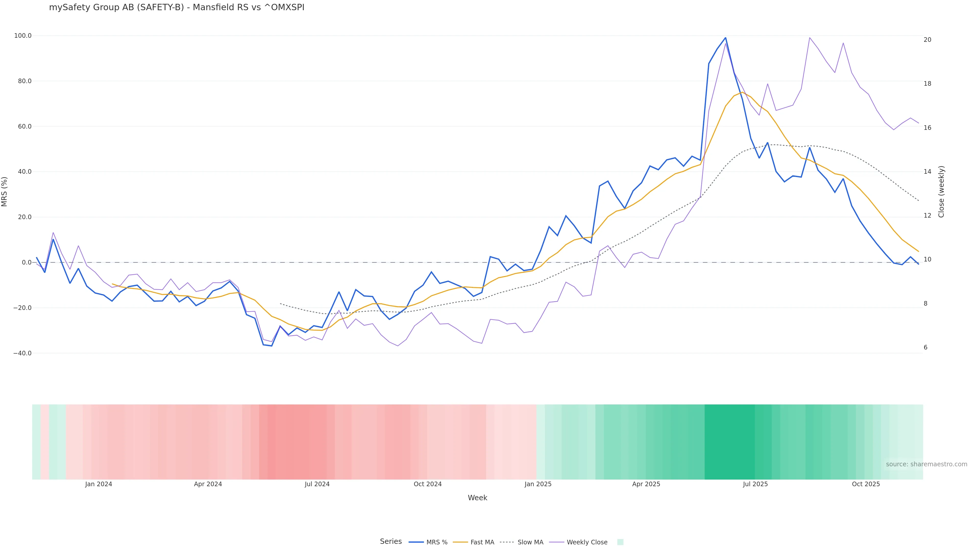This screenshot has height=551, width=980.
Task: Select the Close (weekly) right axis title
Action: (x=941, y=192)
